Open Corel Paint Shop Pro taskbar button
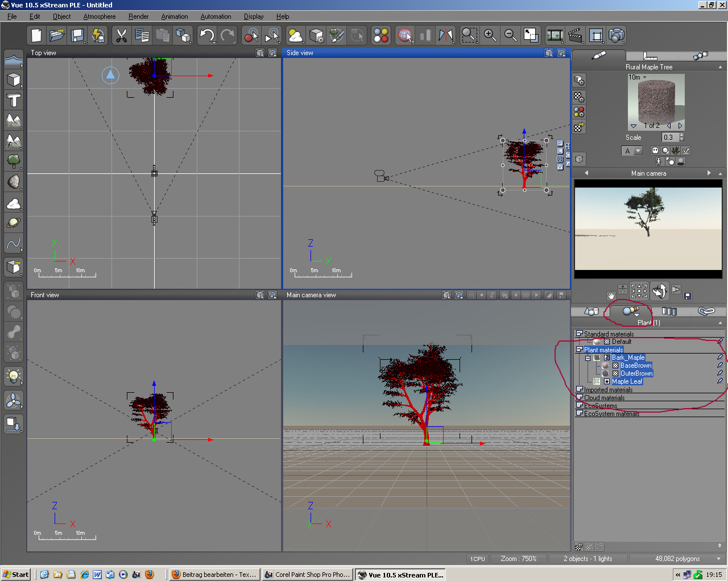The image size is (728, 582). tap(307, 575)
